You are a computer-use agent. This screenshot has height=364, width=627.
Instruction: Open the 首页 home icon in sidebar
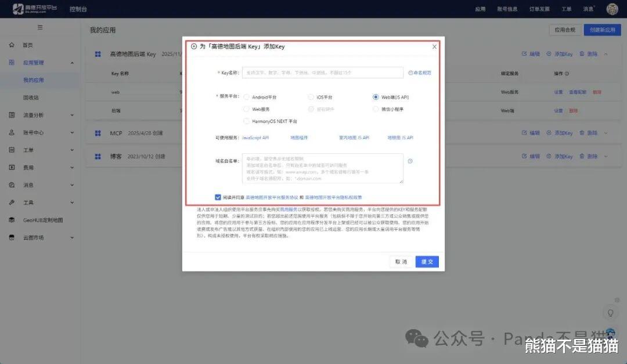click(x=12, y=45)
